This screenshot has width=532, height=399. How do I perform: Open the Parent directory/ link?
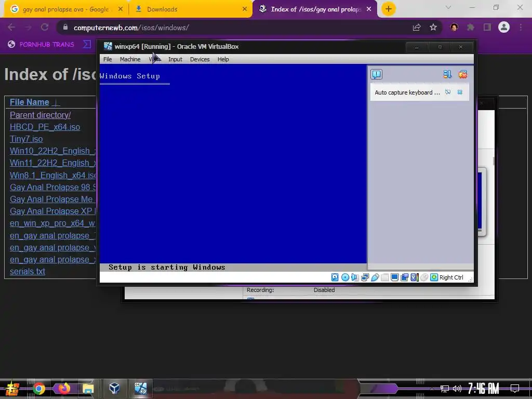coord(40,115)
